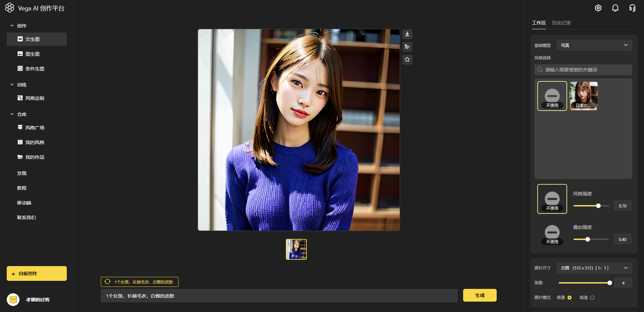644x312 pixels.
Task: Switch to the 历史记录 history tab
Action: click(x=561, y=23)
